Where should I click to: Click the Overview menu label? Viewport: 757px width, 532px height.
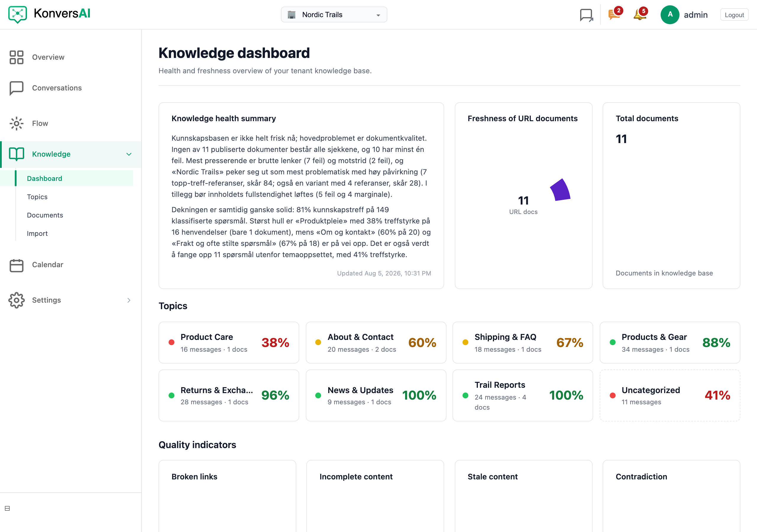point(48,57)
